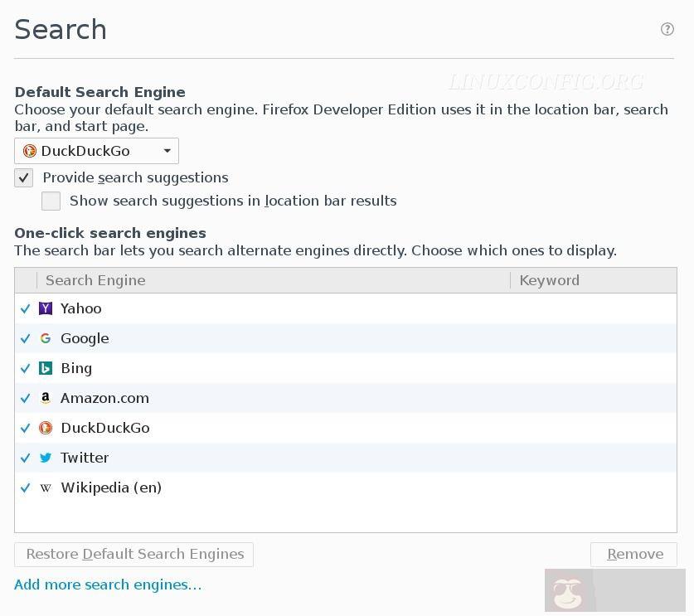The image size is (694, 616).
Task: Click the Amazon.com logo icon
Action: (46, 398)
